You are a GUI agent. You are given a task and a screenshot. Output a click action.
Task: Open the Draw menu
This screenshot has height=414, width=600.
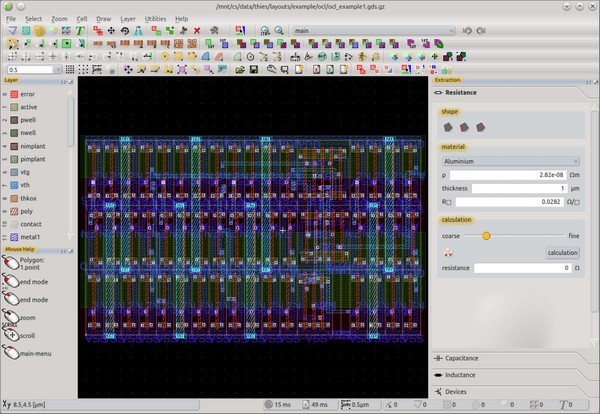[x=104, y=18]
